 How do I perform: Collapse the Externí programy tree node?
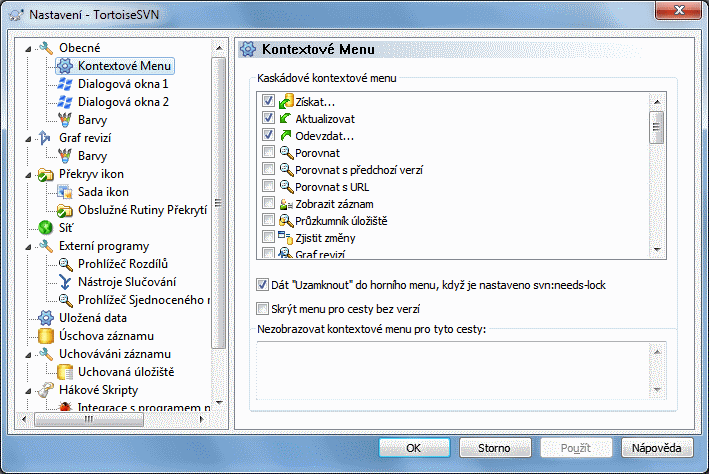28,247
